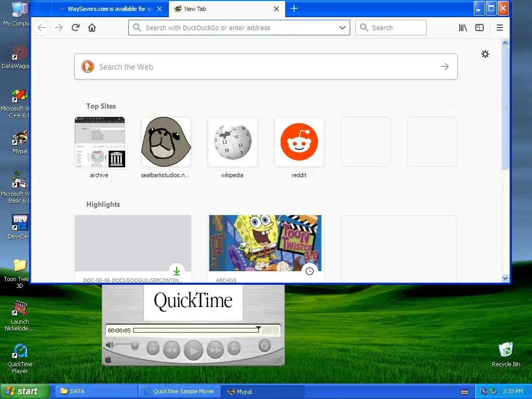Viewport: 532px width, 399px height.
Task: Focus the DuckDuckGo address bar
Action: point(239,28)
